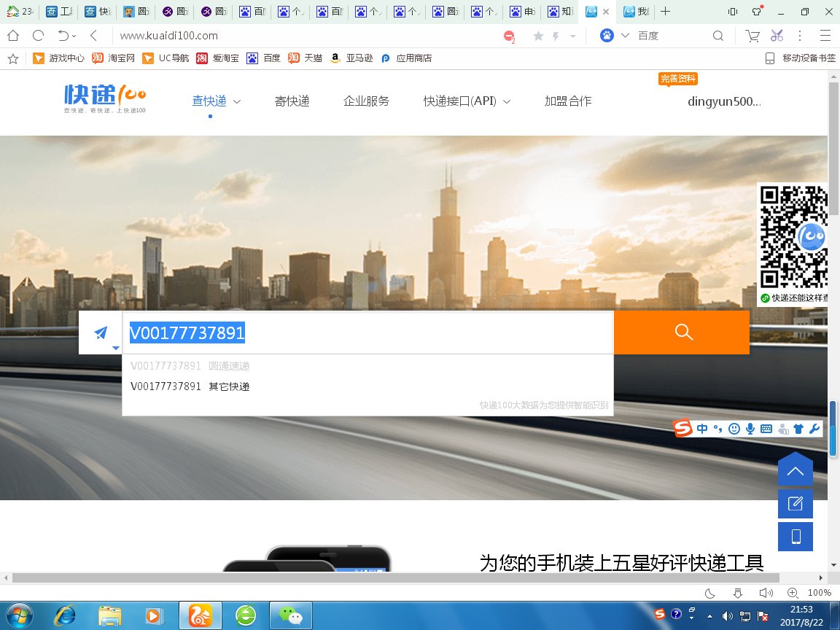The image size is (840, 630).
Task: Change Sogou skin with the t-shirt icon
Action: point(798,429)
